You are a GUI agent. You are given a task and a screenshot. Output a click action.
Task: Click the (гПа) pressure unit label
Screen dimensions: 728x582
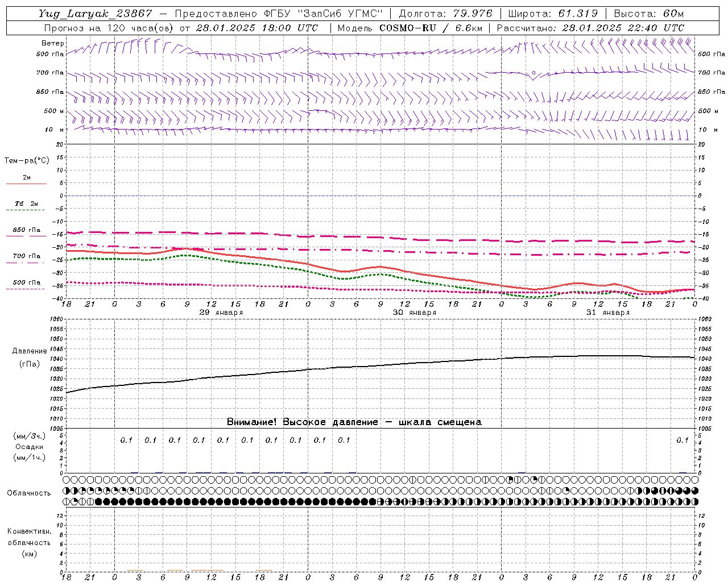tap(30, 364)
